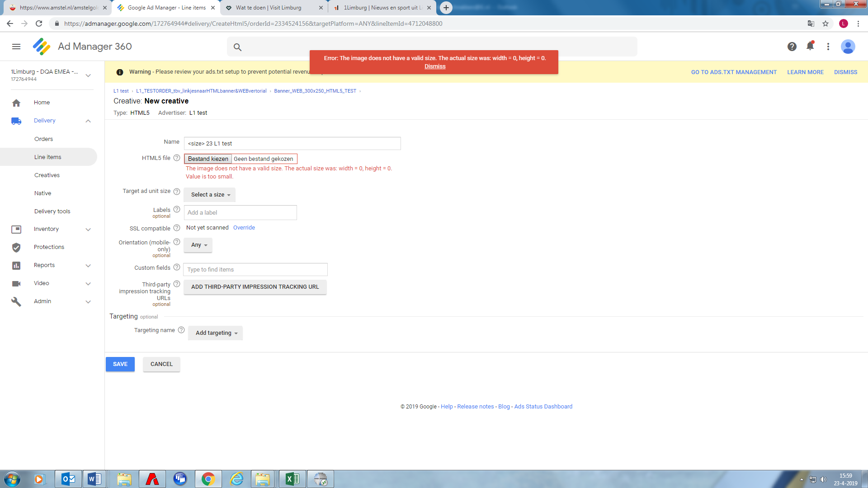Open Line items in sidebar

click(x=47, y=157)
